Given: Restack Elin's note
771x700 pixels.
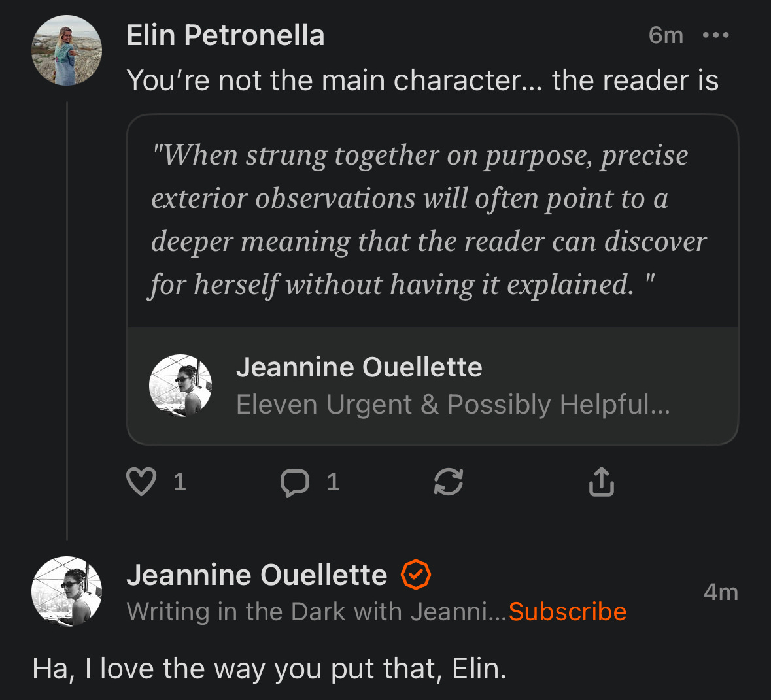Looking at the screenshot, I should tap(449, 482).
